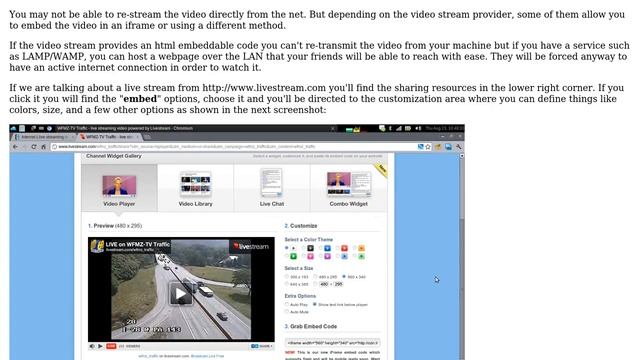Select the radio button beside light blue swatch
The image size is (640, 360).
click(338, 256)
